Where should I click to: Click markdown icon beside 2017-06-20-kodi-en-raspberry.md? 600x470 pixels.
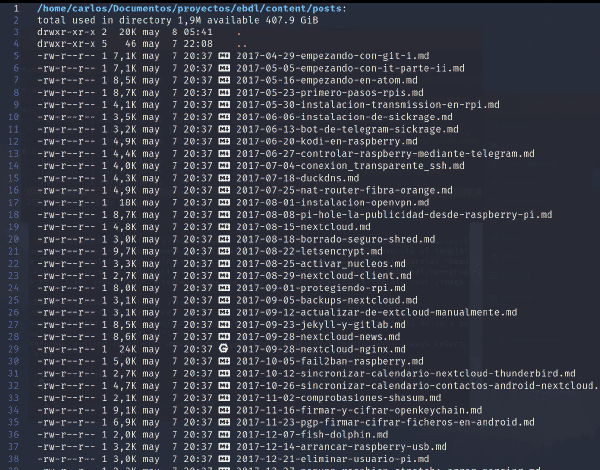click(224, 142)
